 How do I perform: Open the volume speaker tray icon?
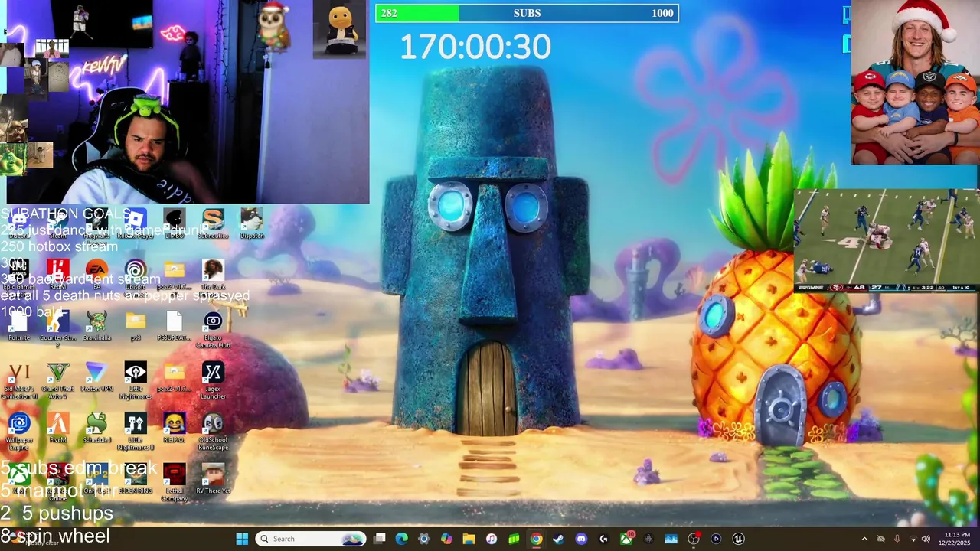pos(926,539)
